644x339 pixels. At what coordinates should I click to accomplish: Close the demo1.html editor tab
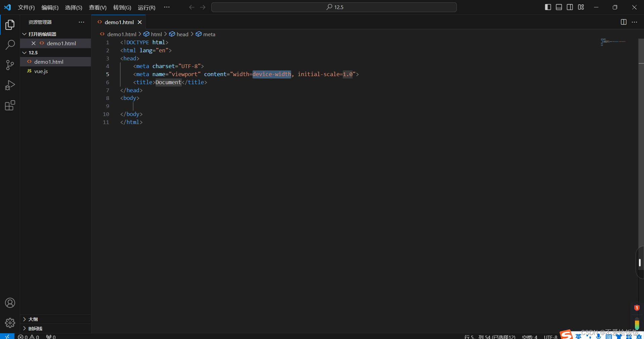pos(140,22)
